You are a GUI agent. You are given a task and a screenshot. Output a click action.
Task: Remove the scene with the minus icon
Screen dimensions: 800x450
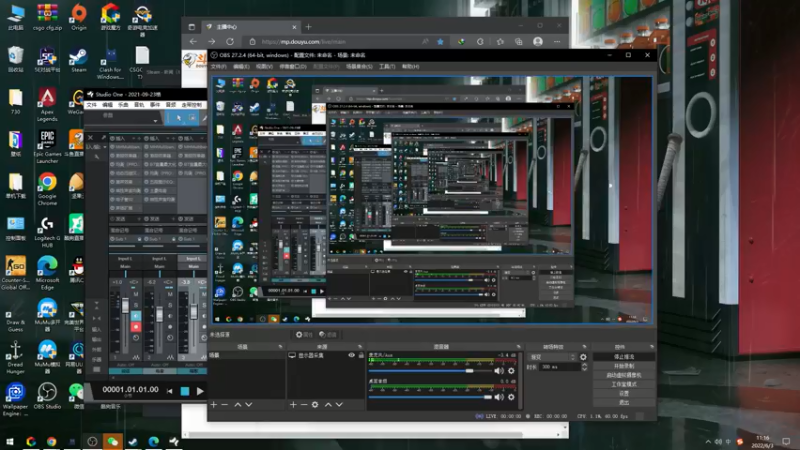click(x=224, y=405)
